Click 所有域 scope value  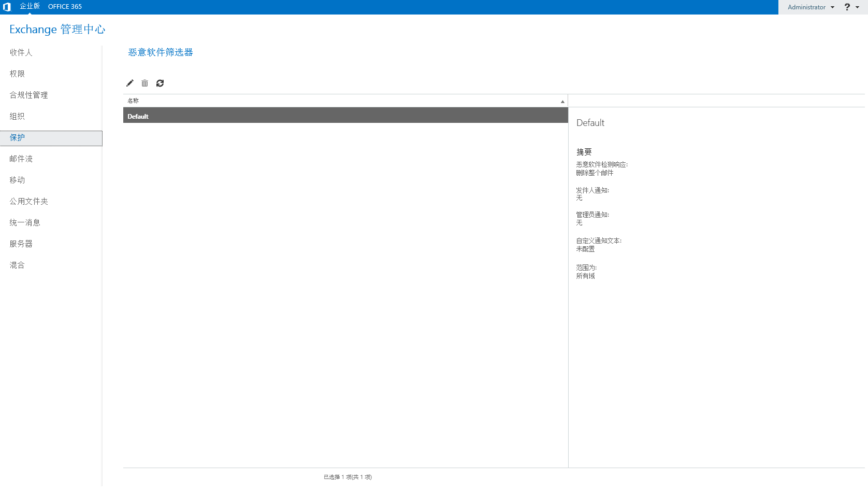(x=585, y=276)
